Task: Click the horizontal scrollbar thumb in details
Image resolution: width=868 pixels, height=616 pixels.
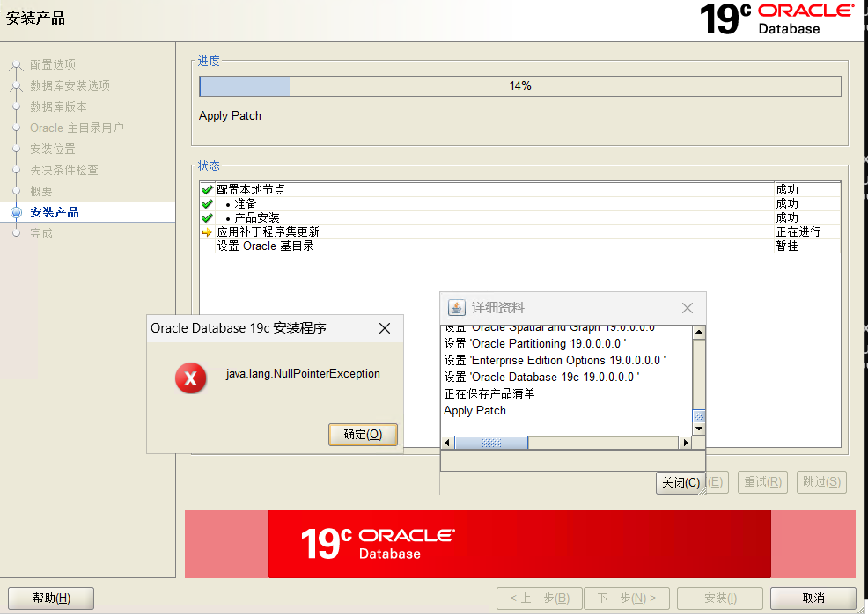Action: [x=491, y=443]
